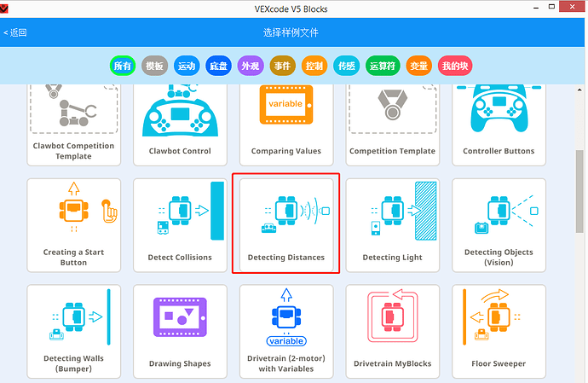Click the Detecting Light label
588x383 pixels.
point(392,258)
